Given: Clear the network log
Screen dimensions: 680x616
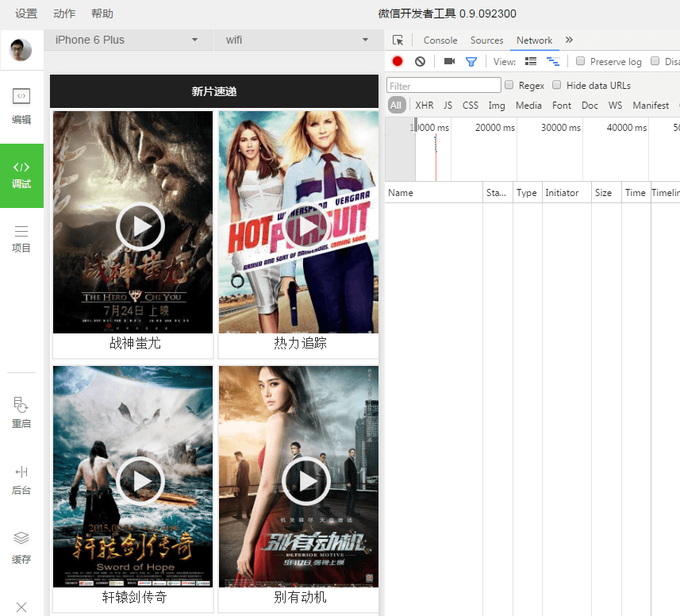Looking at the screenshot, I should [420, 61].
